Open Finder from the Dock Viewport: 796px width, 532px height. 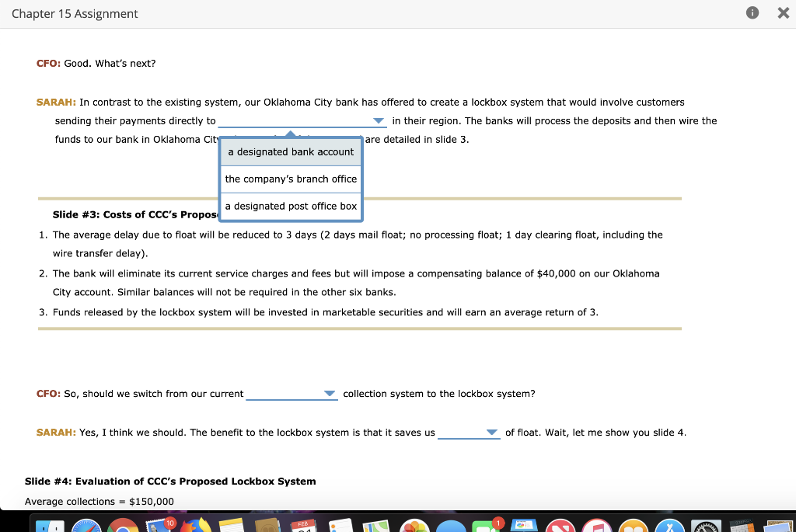click(x=49, y=526)
